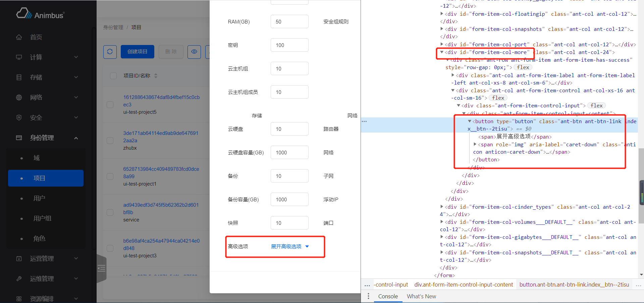Toggle the select-all checkbox in table header

coord(113,76)
